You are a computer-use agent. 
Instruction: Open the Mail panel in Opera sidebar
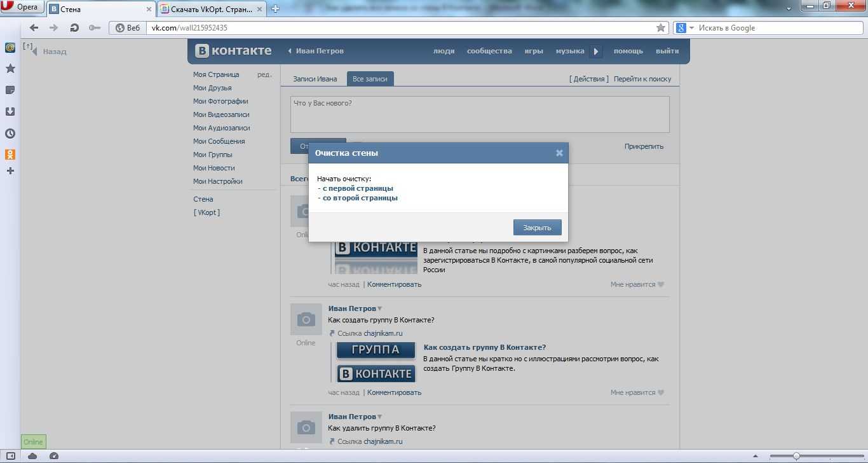[10, 48]
